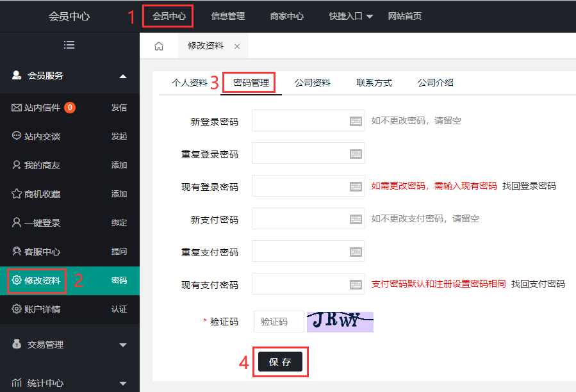Click the headset icon beside 客服中心
This screenshot has width=576, height=392.
tap(17, 251)
